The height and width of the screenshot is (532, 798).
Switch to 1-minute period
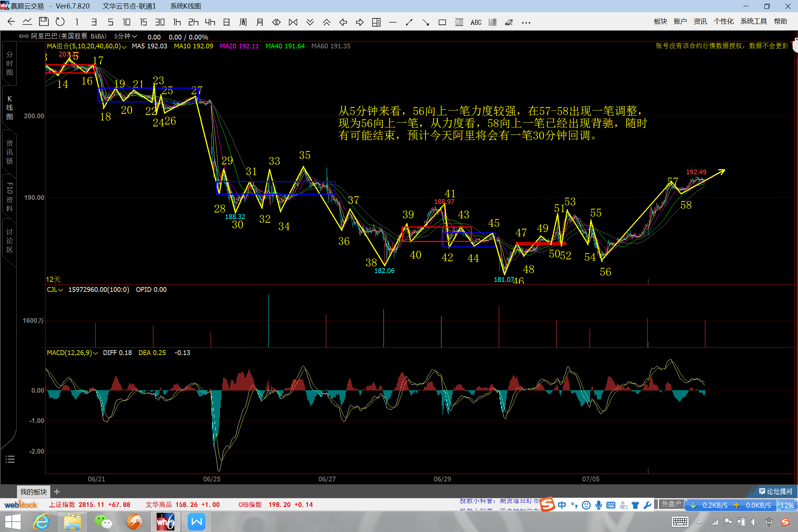click(x=77, y=22)
